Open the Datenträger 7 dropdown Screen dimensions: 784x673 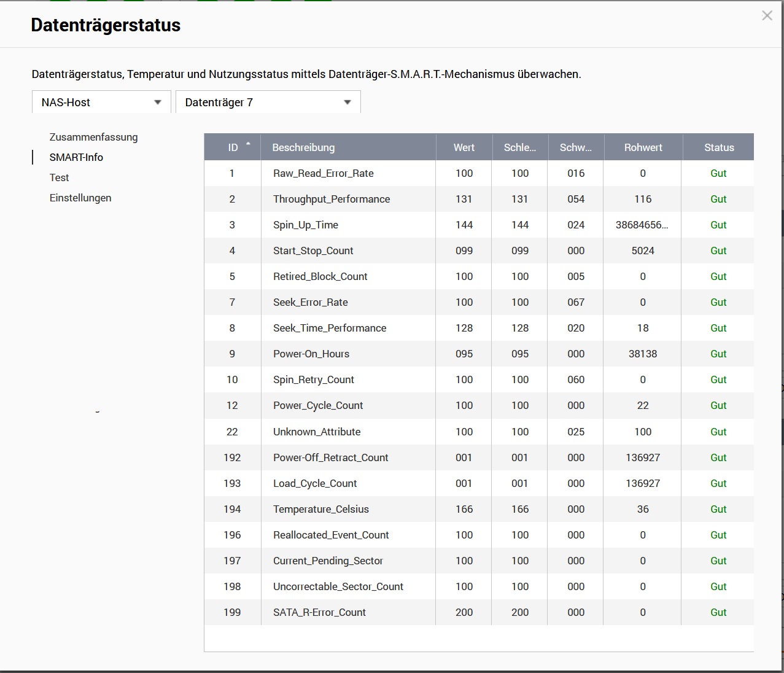point(268,102)
